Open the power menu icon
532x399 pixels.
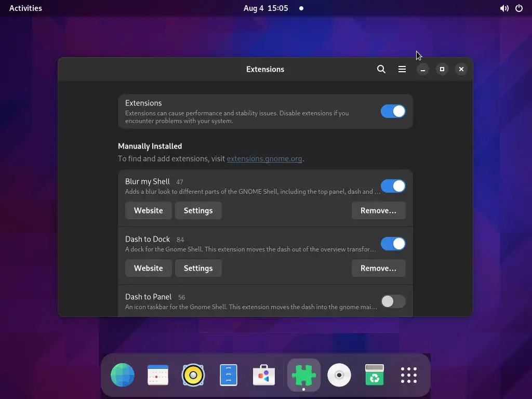click(x=519, y=8)
